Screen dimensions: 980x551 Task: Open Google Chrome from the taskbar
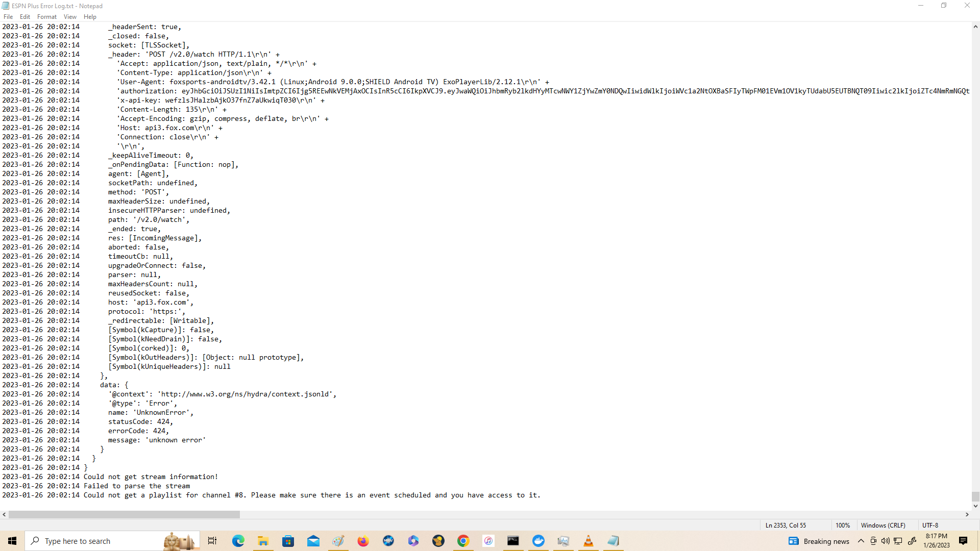click(463, 541)
